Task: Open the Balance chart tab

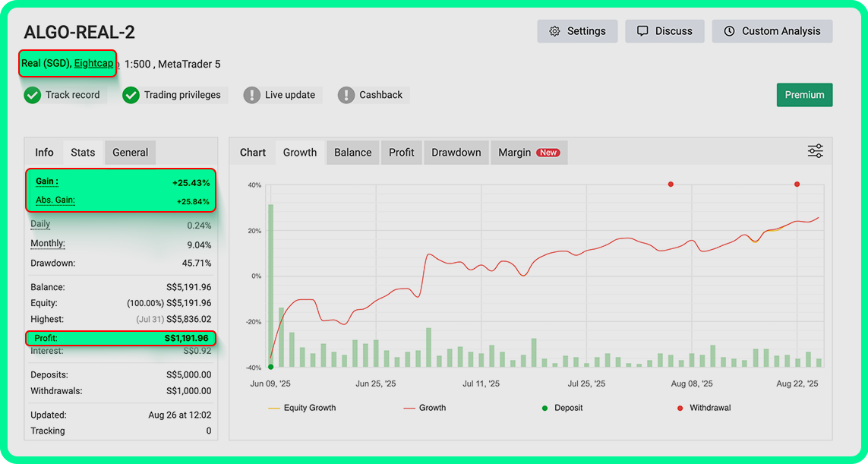Action: [x=352, y=152]
